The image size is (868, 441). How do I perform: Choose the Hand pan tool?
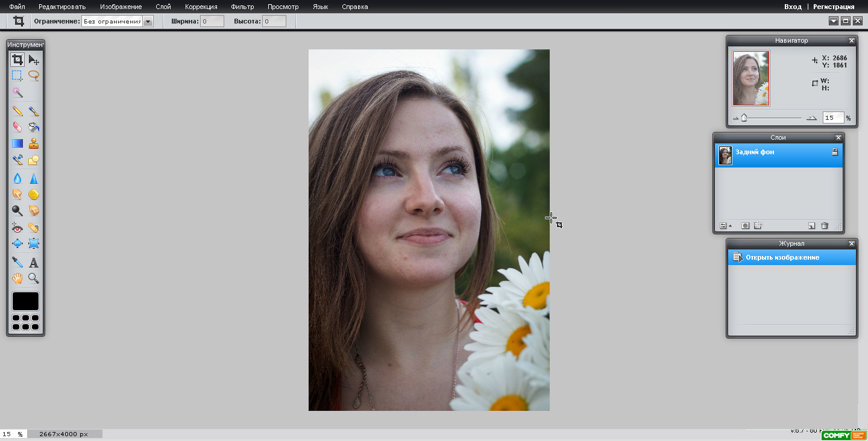click(x=17, y=278)
